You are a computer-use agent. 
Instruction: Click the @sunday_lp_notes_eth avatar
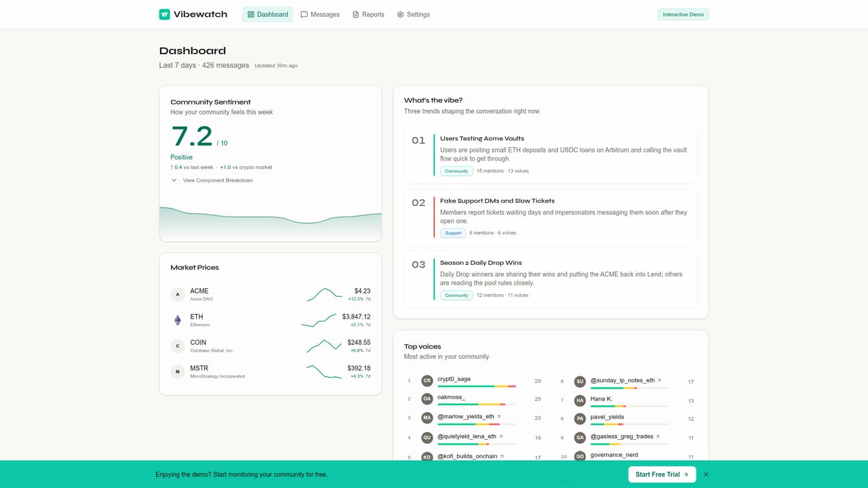coord(580,382)
